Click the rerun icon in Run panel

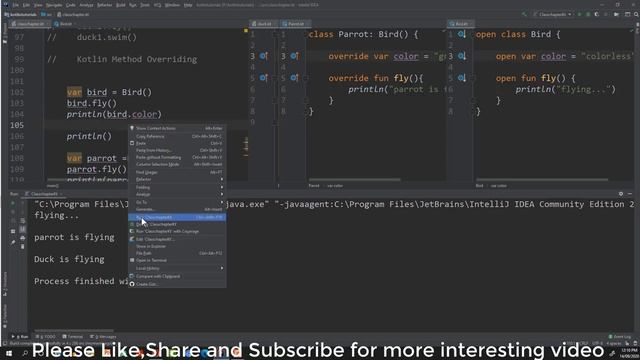13,203
